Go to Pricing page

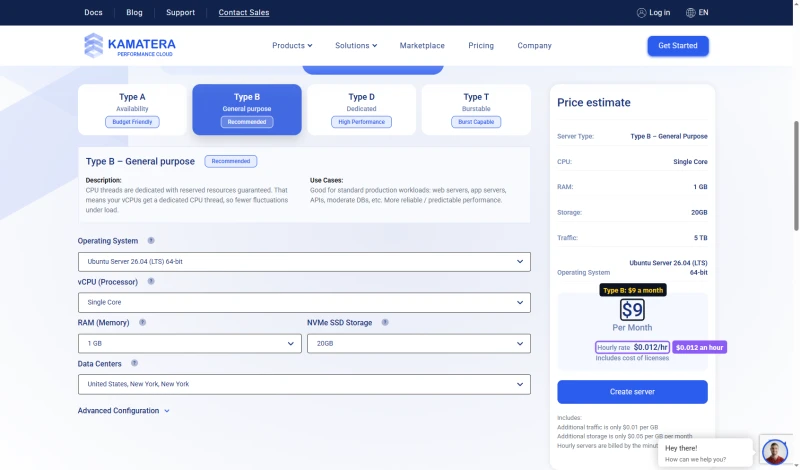coord(481,45)
